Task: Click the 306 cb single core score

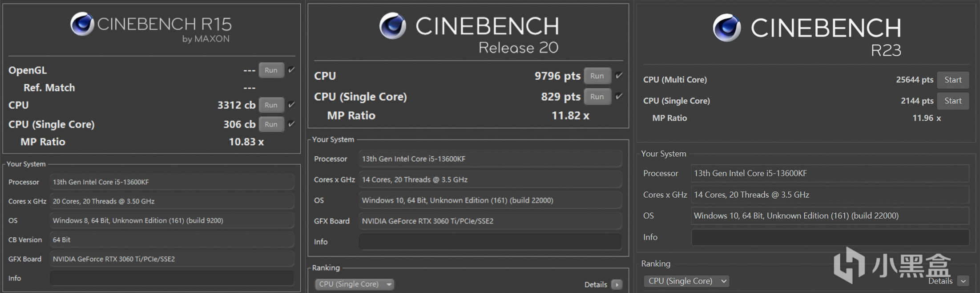Action: 239,124
